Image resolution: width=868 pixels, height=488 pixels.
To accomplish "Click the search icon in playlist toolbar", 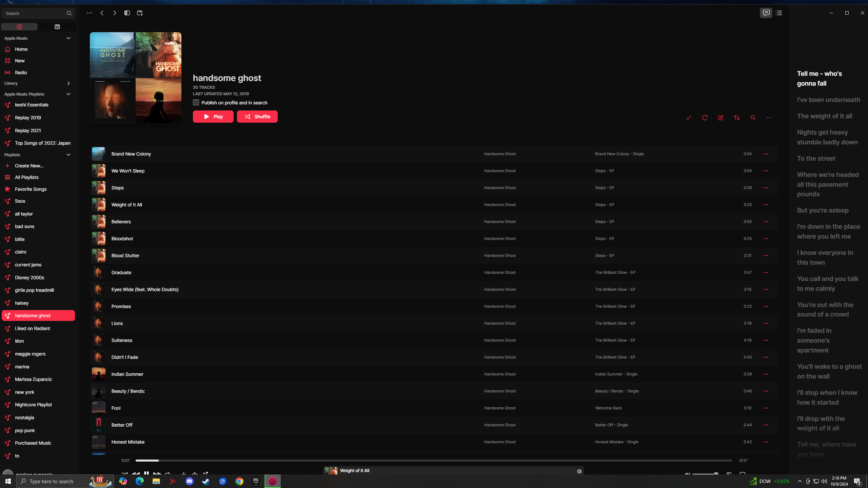I will [753, 117].
